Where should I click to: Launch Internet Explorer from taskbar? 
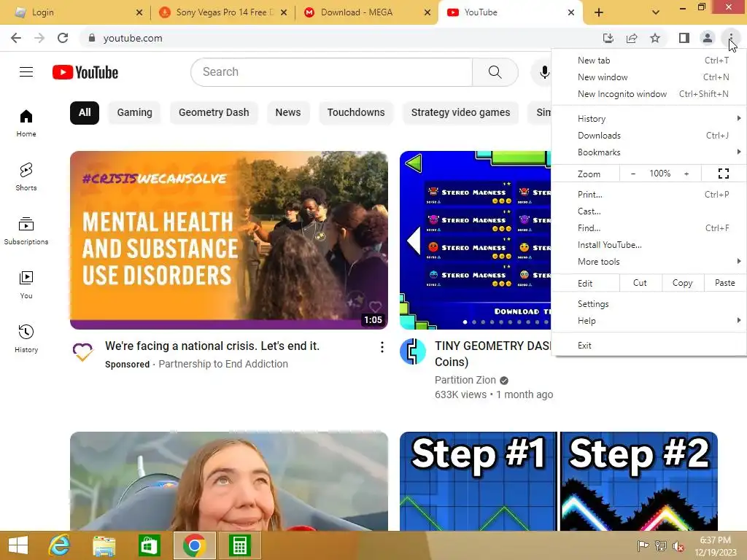pos(60,545)
